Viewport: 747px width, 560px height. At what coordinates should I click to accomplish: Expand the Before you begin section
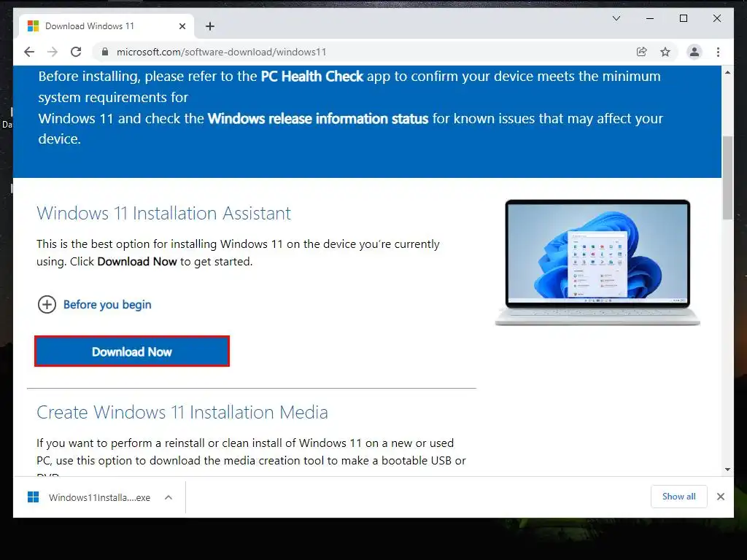point(94,304)
